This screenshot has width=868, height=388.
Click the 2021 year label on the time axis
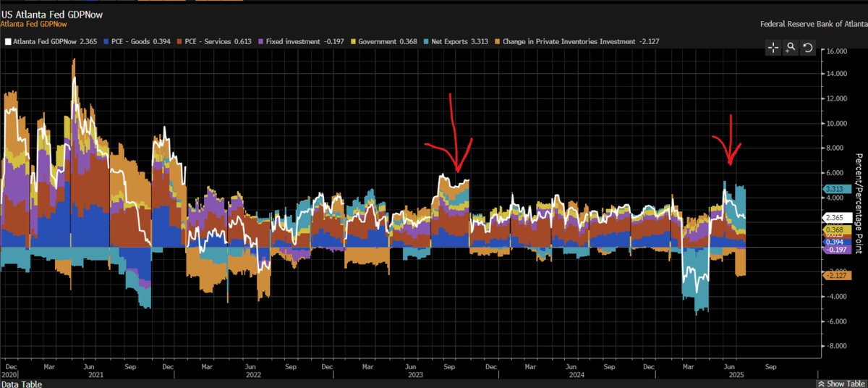[97, 374]
